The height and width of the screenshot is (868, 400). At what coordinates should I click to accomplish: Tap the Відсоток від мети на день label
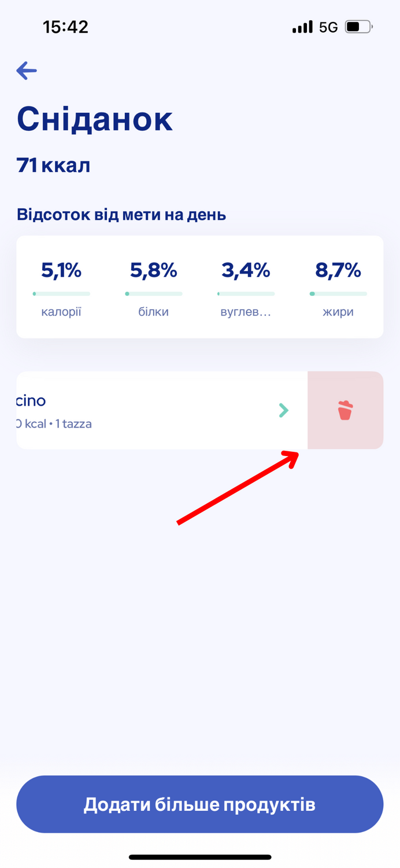tap(121, 215)
